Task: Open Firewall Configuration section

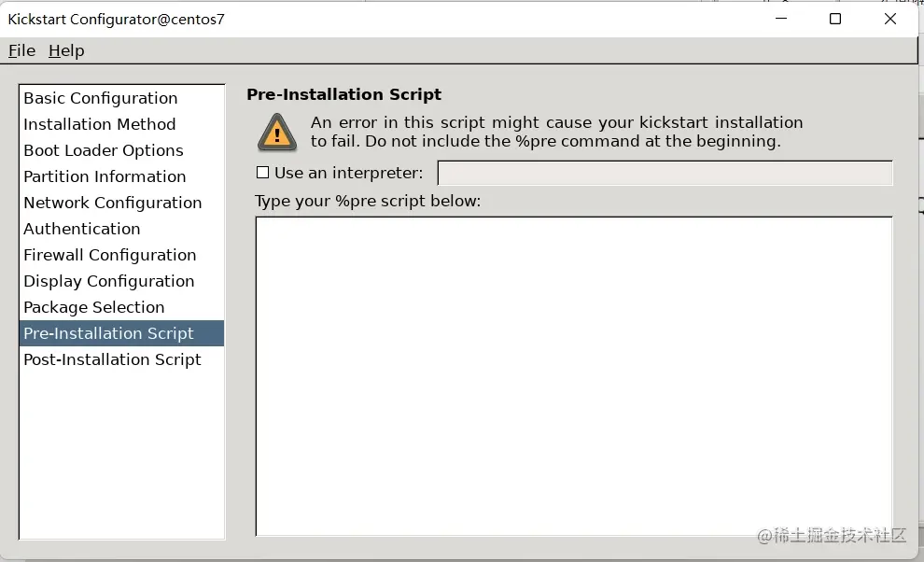Action: (x=122, y=255)
